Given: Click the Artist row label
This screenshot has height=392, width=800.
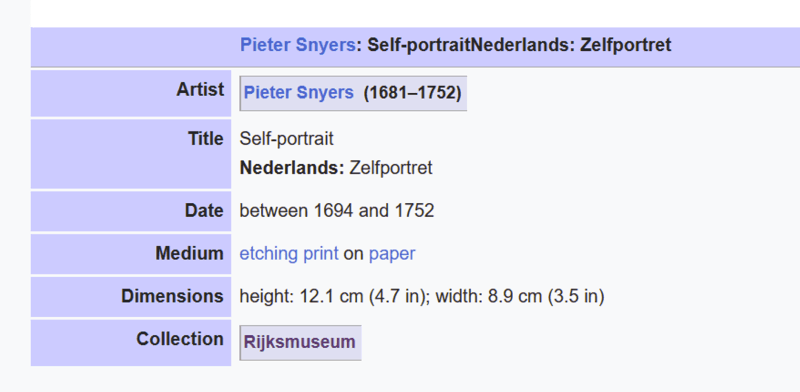Looking at the screenshot, I should tap(200, 90).
